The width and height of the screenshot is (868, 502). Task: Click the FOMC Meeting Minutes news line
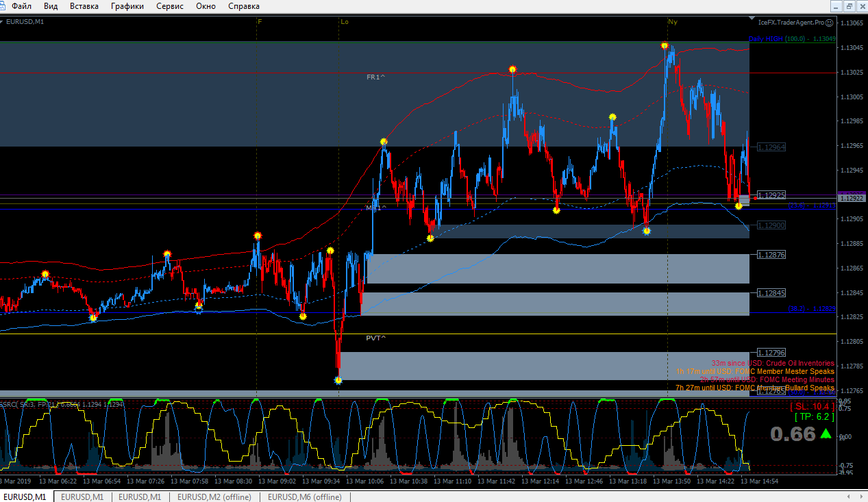tap(767, 379)
